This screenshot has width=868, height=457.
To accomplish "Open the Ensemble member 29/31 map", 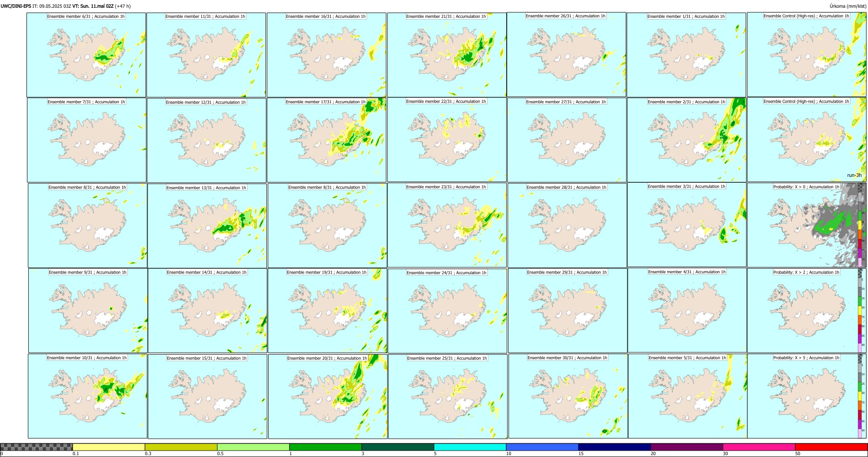I will [x=567, y=310].
